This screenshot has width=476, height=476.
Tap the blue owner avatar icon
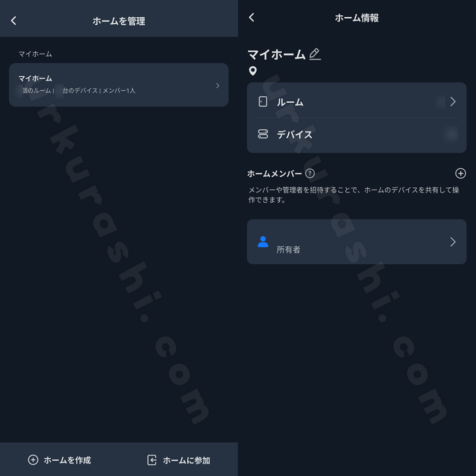pos(263,242)
